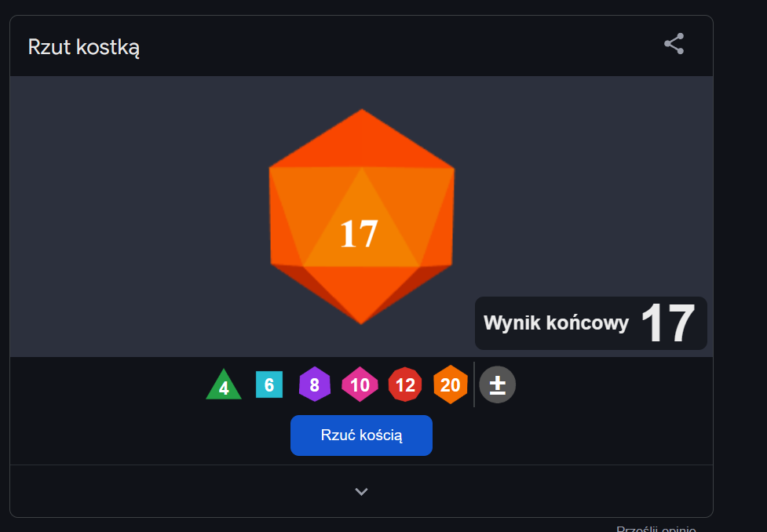Click the blue Rzuć kością button

pyautogui.click(x=361, y=435)
